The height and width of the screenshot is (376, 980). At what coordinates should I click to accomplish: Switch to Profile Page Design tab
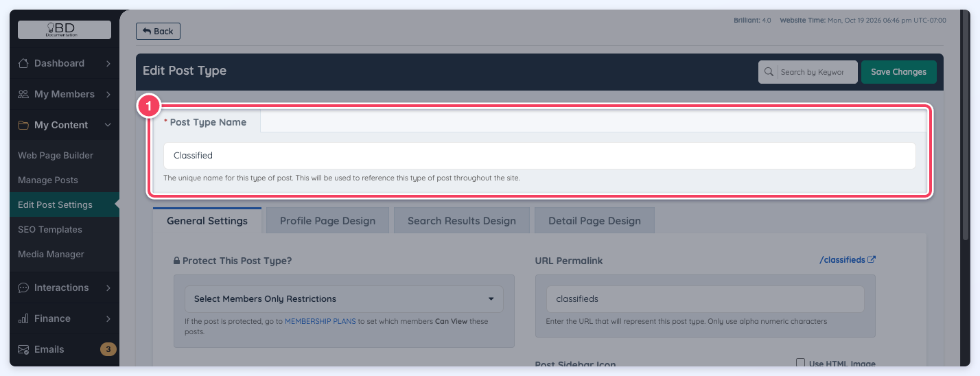(x=327, y=221)
